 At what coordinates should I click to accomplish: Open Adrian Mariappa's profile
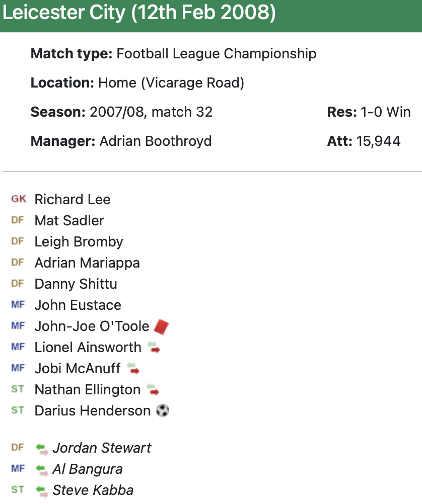pyautogui.click(x=87, y=263)
